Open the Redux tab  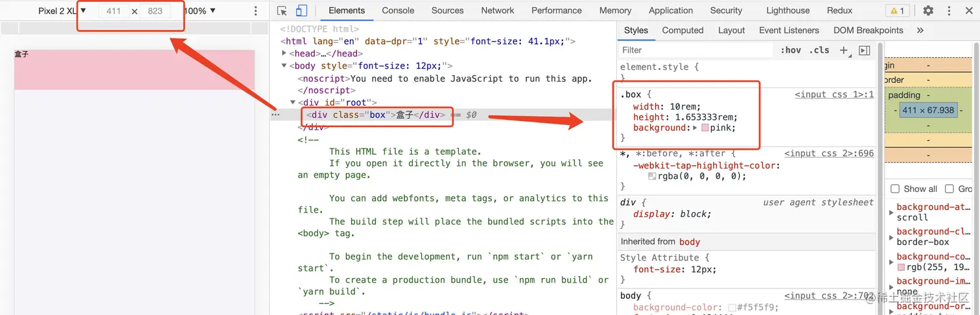[x=839, y=10]
